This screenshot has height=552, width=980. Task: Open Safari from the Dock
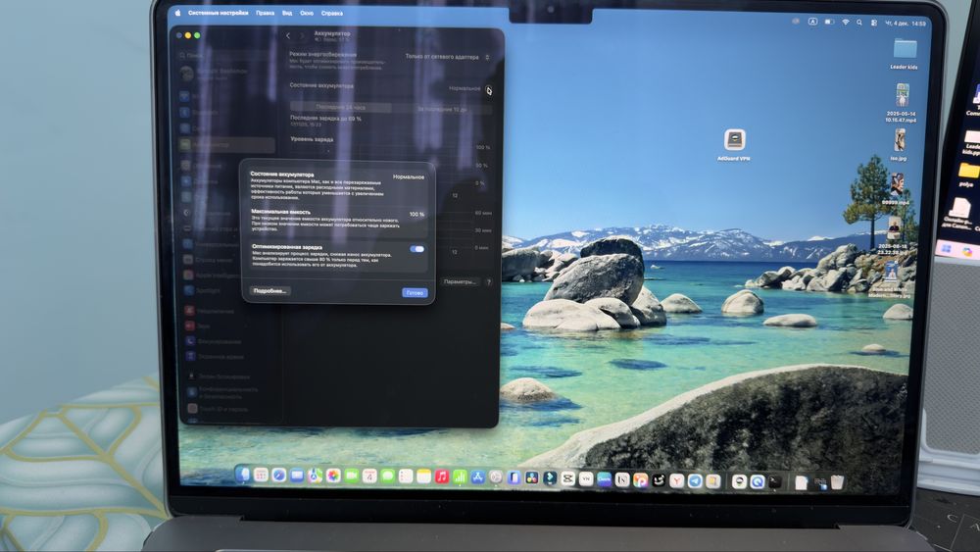tap(278, 476)
